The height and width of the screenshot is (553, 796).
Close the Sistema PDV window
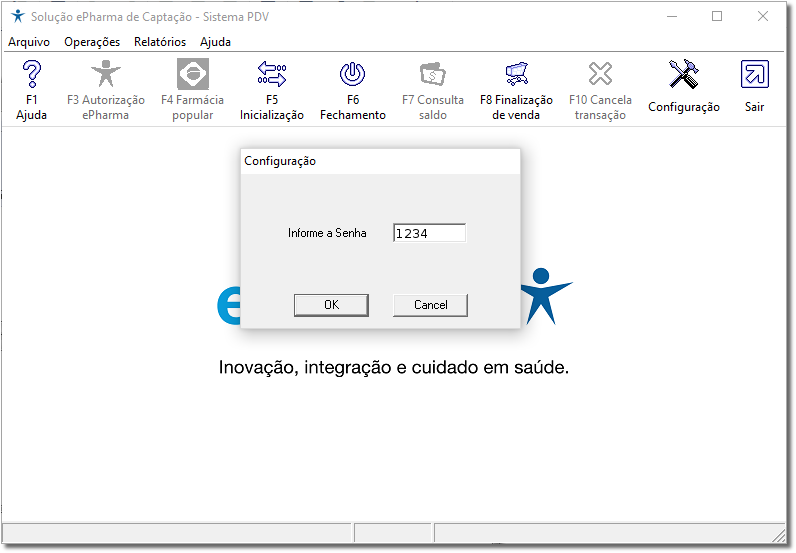point(762,17)
